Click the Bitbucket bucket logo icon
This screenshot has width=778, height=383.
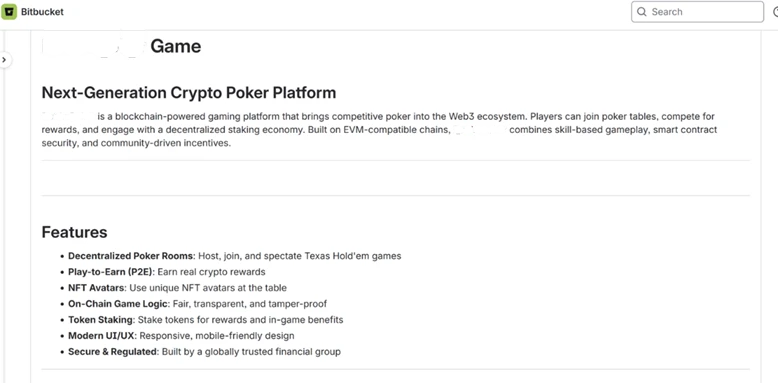(9, 11)
